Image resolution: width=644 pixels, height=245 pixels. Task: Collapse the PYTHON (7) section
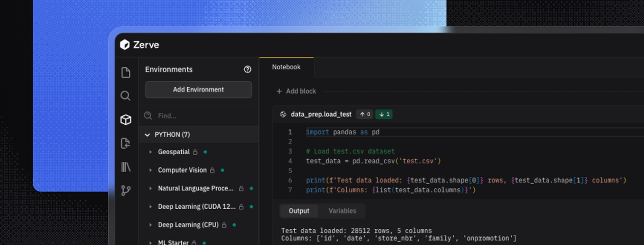pyautogui.click(x=147, y=135)
